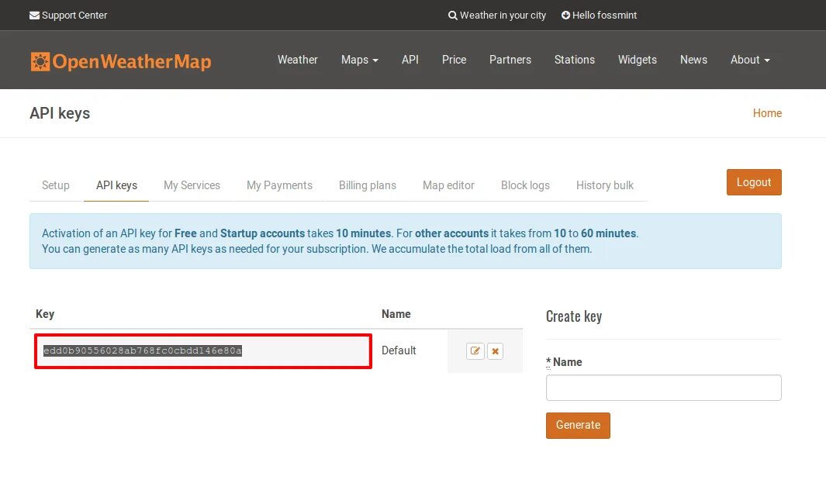
Task: Click the Default key name cell
Action: coord(399,350)
